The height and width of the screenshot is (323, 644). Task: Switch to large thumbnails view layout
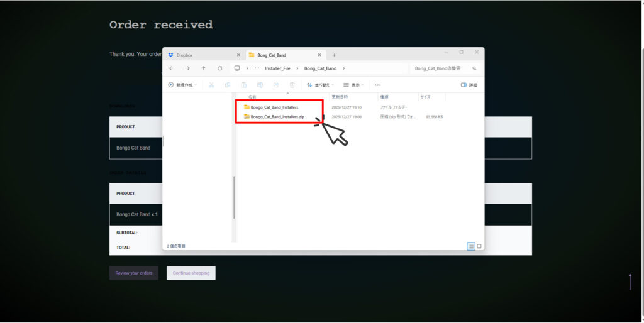479,246
